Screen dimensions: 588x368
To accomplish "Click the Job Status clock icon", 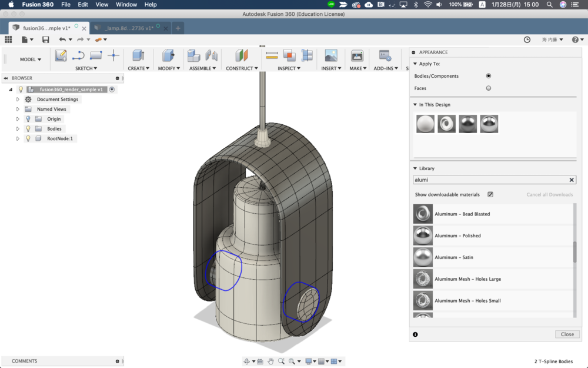I will (x=527, y=39).
